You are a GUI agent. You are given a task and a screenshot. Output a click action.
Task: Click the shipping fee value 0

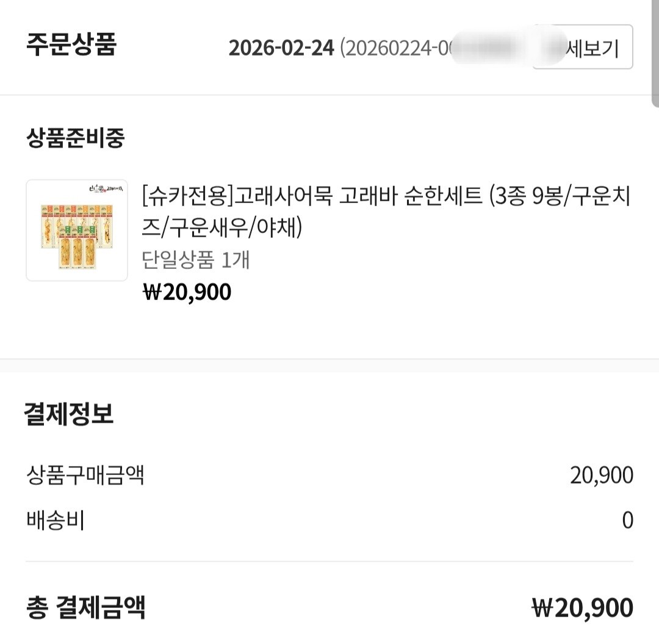(x=627, y=521)
